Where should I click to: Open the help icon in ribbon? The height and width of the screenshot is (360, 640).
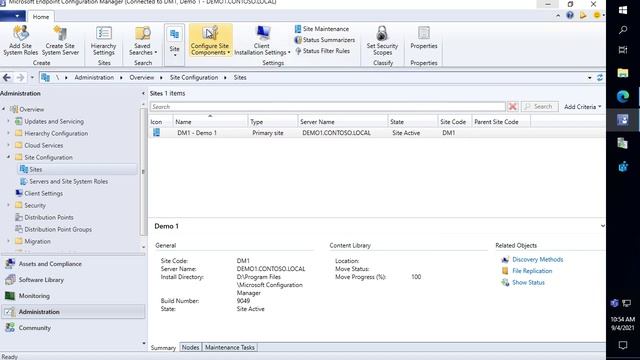click(570, 16)
